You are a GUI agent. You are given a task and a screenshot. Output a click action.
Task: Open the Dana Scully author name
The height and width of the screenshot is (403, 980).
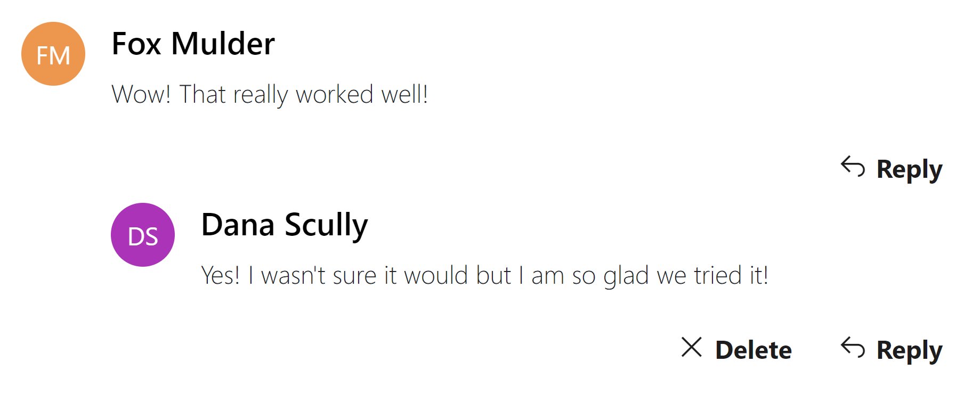pos(285,225)
